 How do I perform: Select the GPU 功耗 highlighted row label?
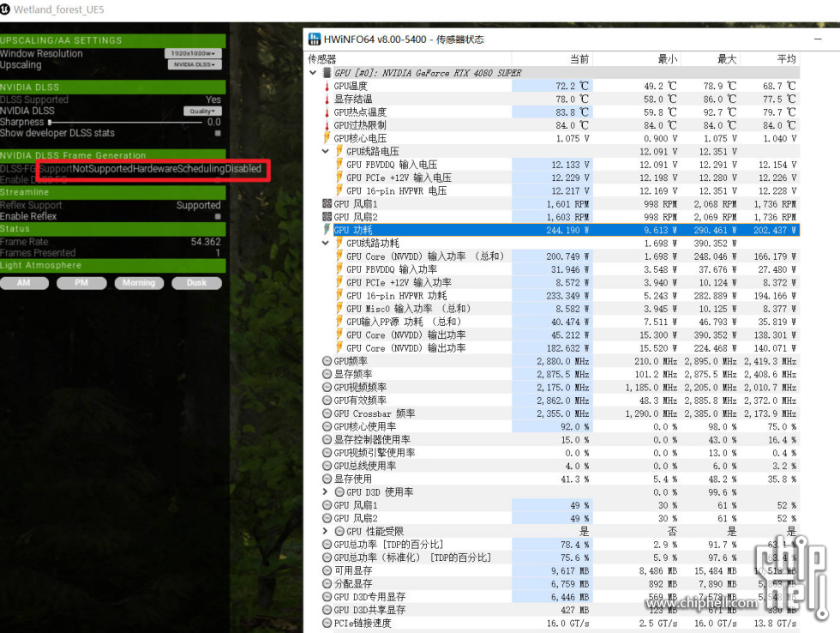pos(353,230)
